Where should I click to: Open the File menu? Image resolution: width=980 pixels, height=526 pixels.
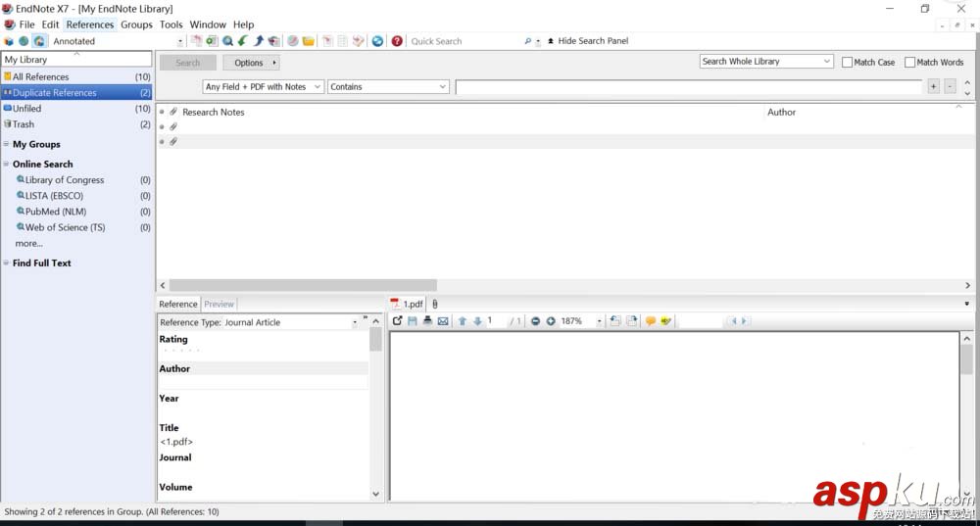coord(26,24)
